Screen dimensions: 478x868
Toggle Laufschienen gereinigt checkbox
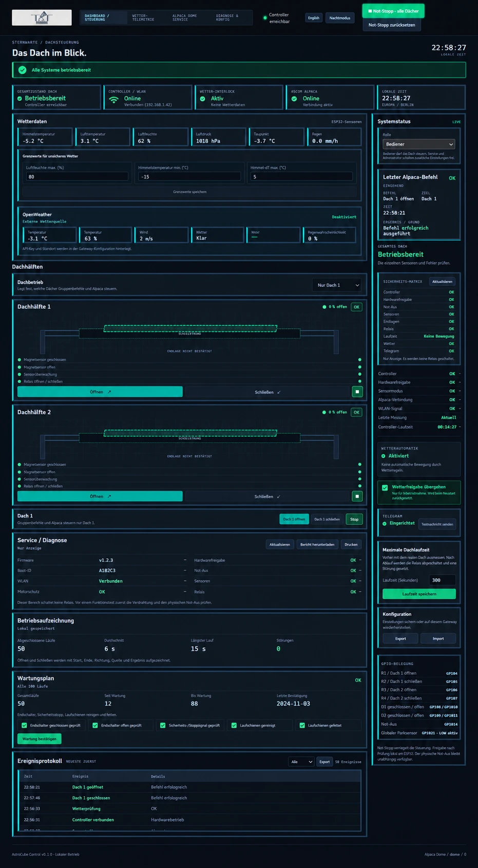tap(234, 726)
